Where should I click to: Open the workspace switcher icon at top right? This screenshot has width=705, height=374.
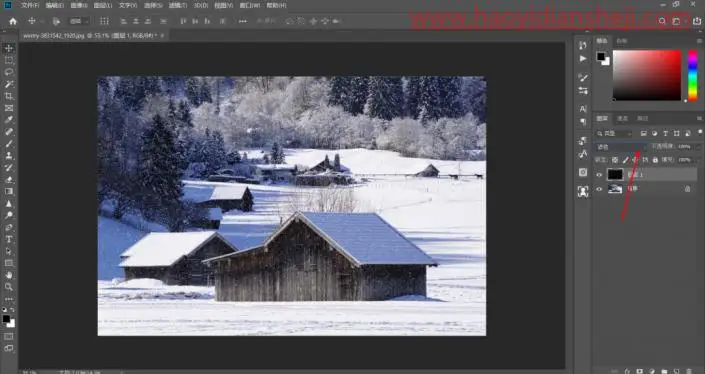click(x=676, y=21)
